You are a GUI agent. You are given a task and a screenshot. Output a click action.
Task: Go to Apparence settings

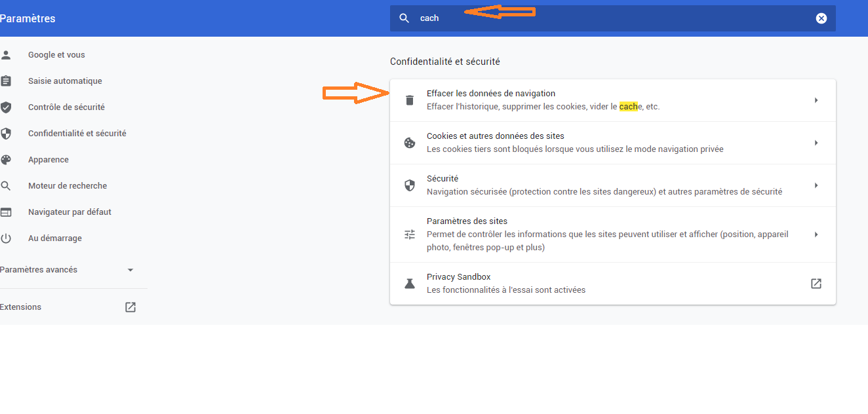tap(48, 160)
